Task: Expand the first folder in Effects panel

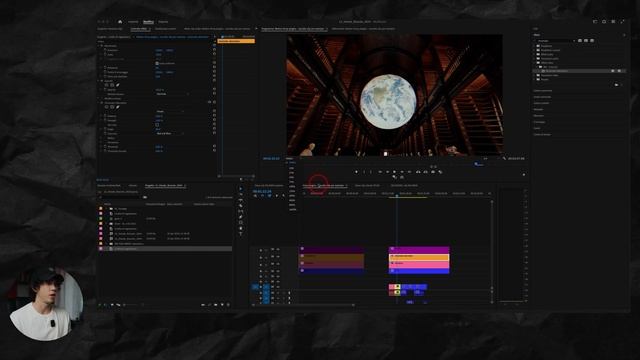Action: tap(535, 46)
